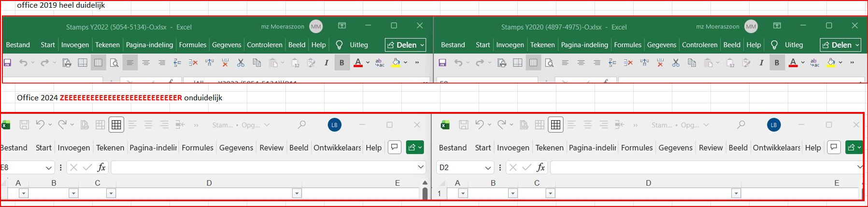Click Delen share button in Stamps Y2022 window
Image resolution: width=868 pixels, height=207 pixels.
tap(406, 45)
